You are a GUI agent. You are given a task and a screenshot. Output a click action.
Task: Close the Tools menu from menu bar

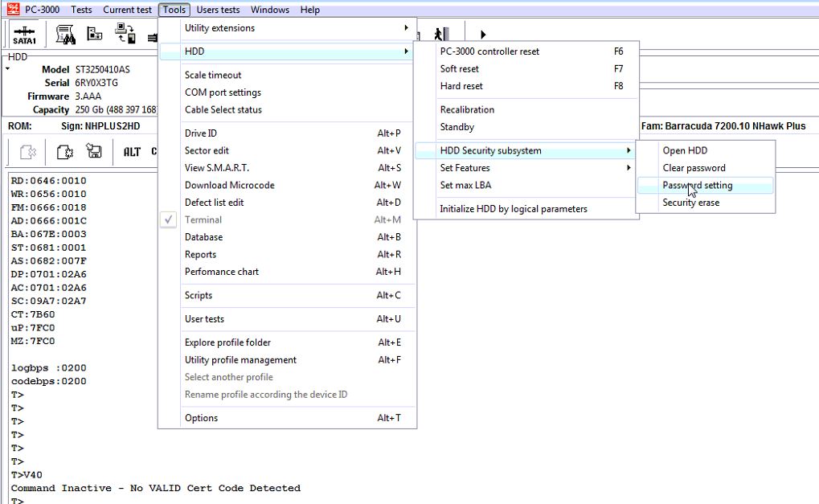point(174,10)
